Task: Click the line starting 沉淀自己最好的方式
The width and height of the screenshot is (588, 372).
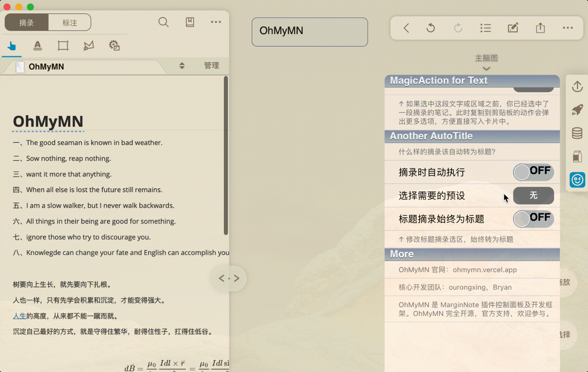Action: [x=114, y=331]
